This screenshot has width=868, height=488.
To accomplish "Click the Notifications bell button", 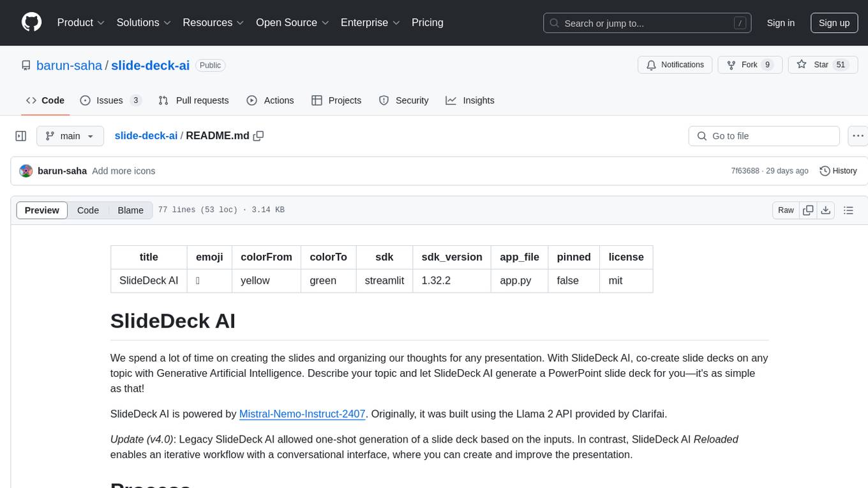I will click(675, 65).
